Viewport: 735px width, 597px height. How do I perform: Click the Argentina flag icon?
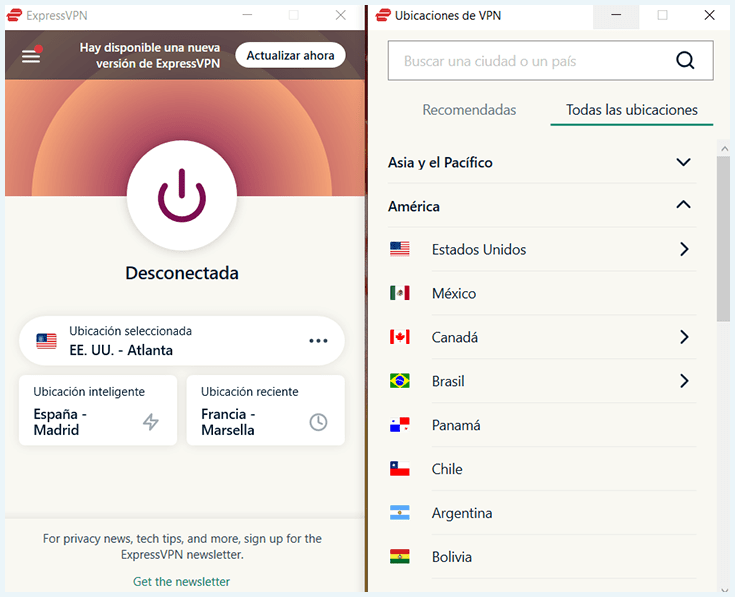tap(399, 513)
